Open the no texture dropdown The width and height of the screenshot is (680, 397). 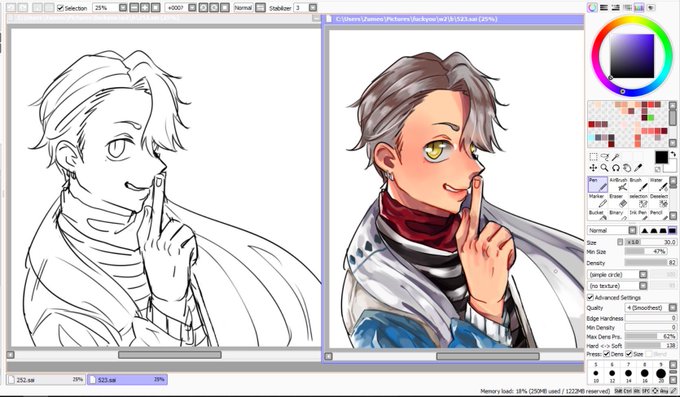643,286
